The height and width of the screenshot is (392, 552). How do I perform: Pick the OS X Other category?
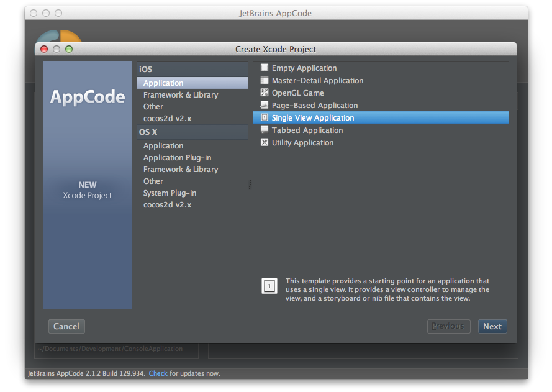click(x=153, y=181)
